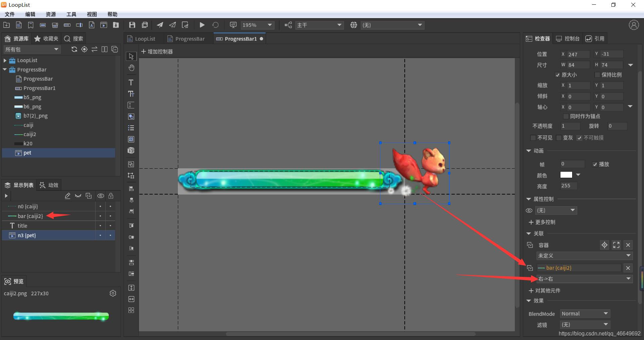
Task: Open the zoom 195% dropdown
Action: point(257,25)
